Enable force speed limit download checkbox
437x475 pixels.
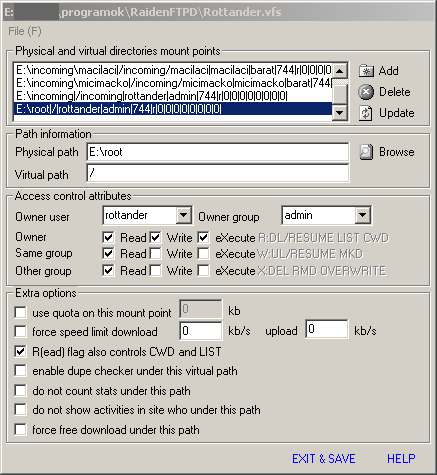pos(20,332)
